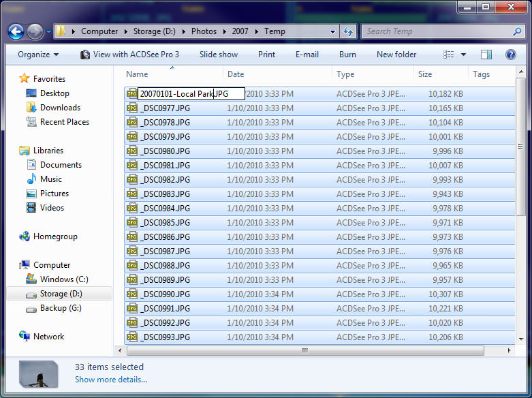The image size is (532, 398).
Task: Click the photo thumbnail in details pane
Action: tap(38, 374)
